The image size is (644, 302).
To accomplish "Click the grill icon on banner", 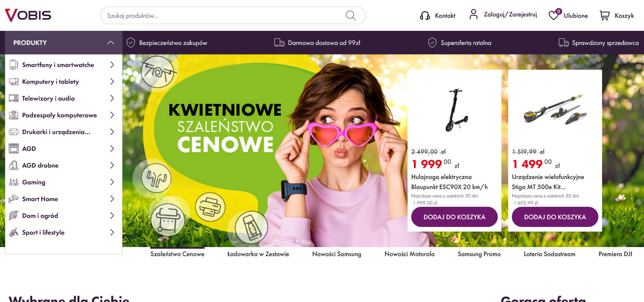I will point(168,220).
